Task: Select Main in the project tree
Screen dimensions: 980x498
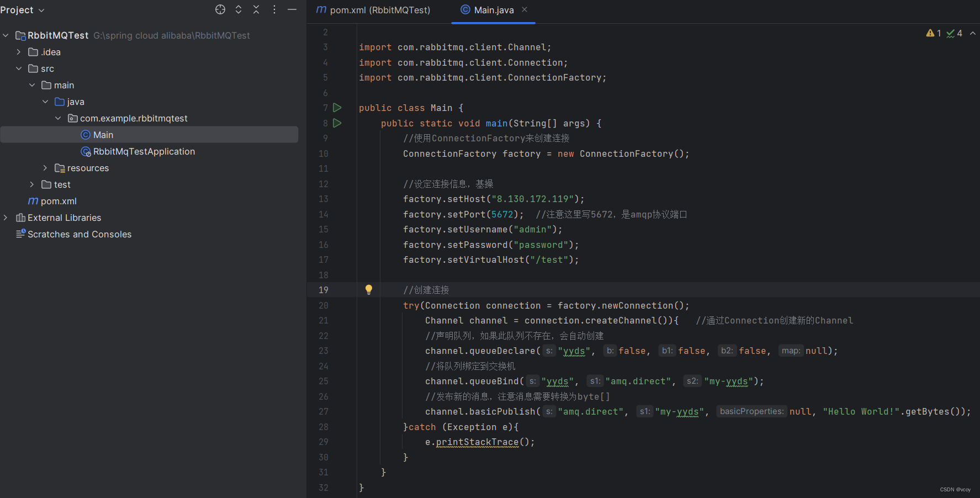Action: point(149,135)
